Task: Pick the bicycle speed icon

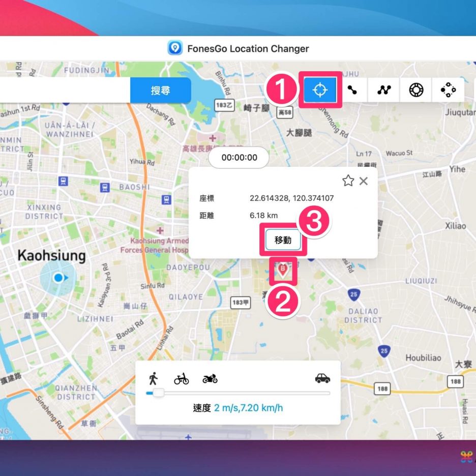Action: 181,379
